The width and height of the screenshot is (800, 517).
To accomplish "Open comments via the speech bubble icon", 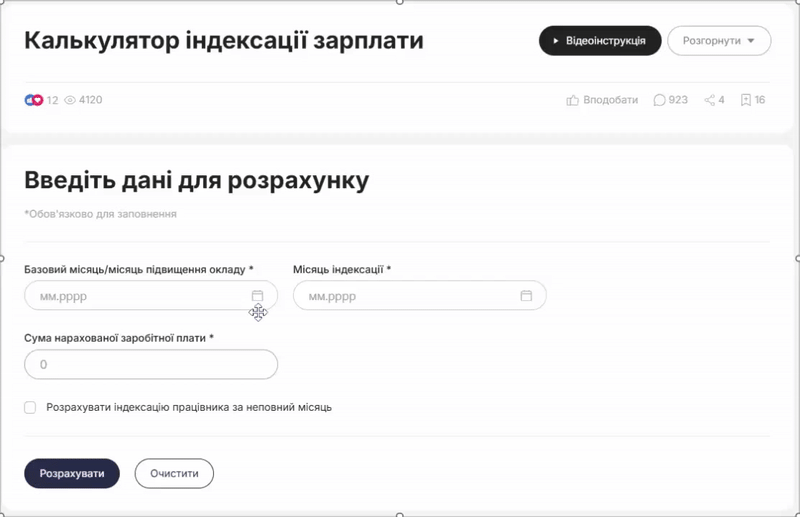I will coord(659,100).
